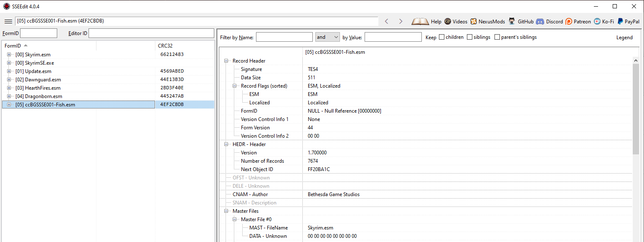Image resolution: width=644 pixels, height=242 pixels.
Task: Click the Localized flag row label
Action: click(x=259, y=103)
